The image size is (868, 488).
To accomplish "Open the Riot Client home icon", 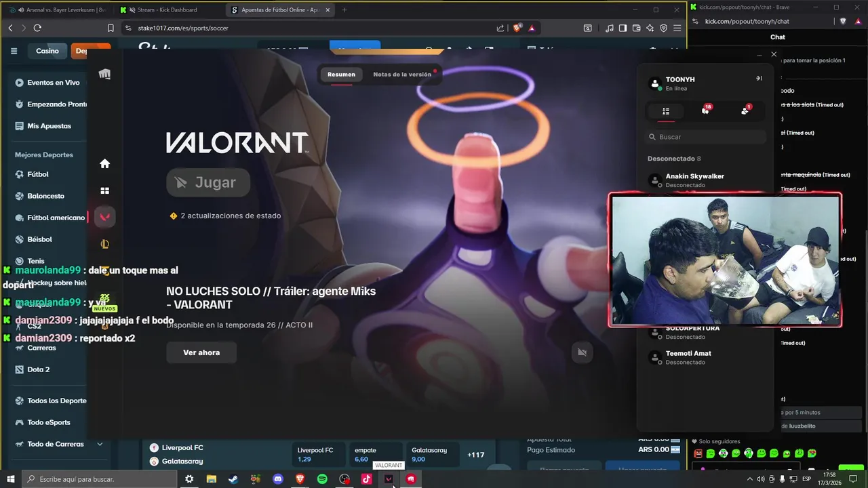I will (x=104, y=163).
